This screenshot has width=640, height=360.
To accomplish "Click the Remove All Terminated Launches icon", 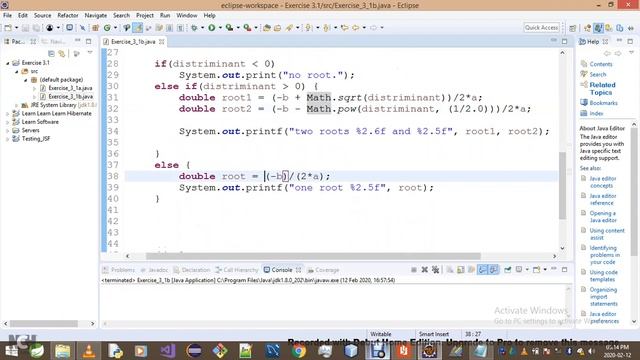I will (x=436, y=269).
